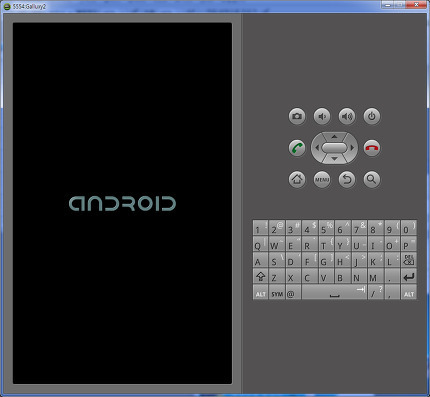Click the B key

pyautogui.click(x=343, y=276)
